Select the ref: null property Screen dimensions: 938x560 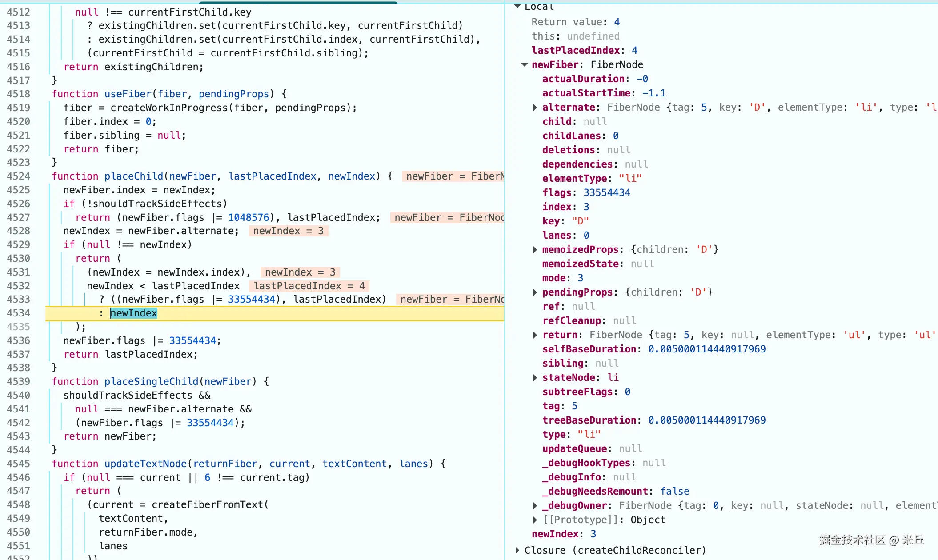[x=569, y=307]
